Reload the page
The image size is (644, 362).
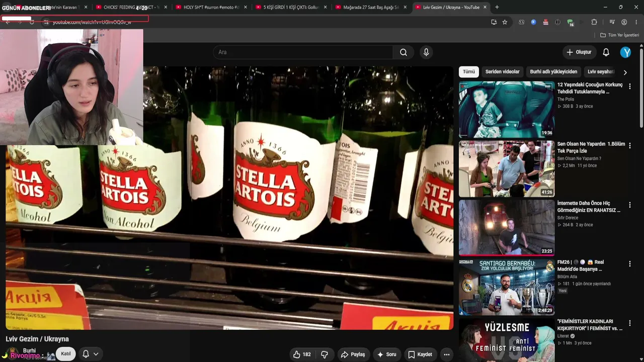(x=32, y=22)
